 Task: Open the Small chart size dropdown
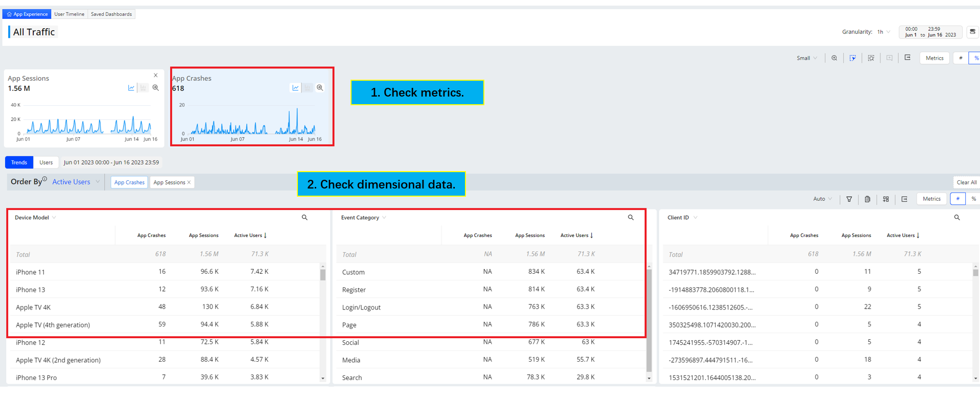click(806, 58)
